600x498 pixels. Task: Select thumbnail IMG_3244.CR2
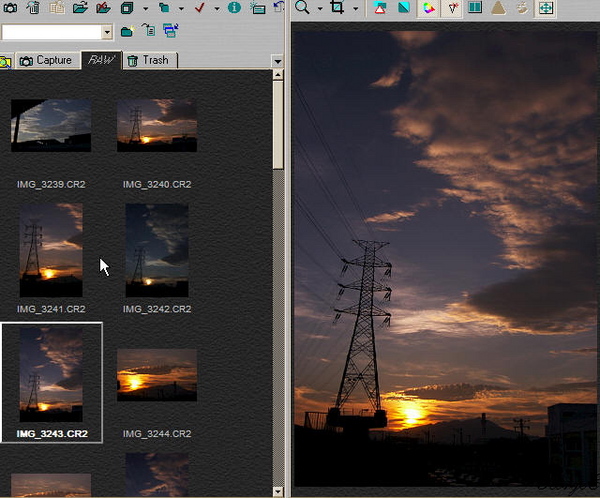pyautogui.click(x=157, y=391)
